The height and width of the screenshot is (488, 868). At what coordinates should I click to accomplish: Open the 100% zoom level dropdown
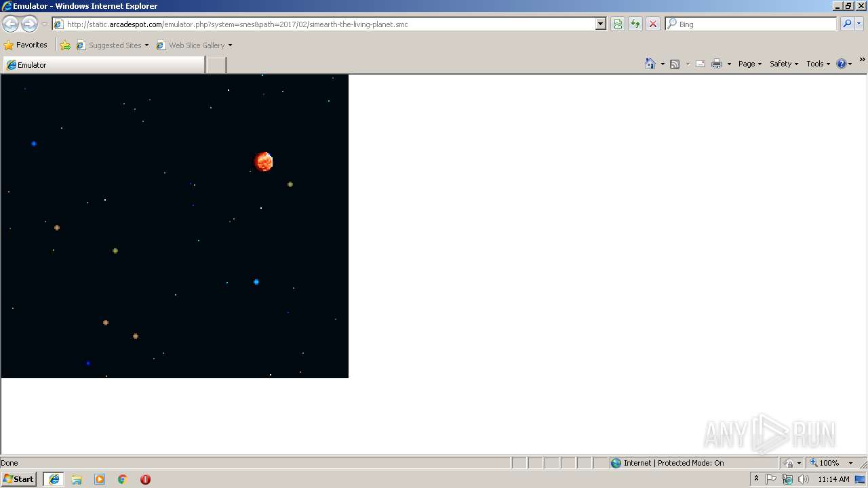click(851, 463)
